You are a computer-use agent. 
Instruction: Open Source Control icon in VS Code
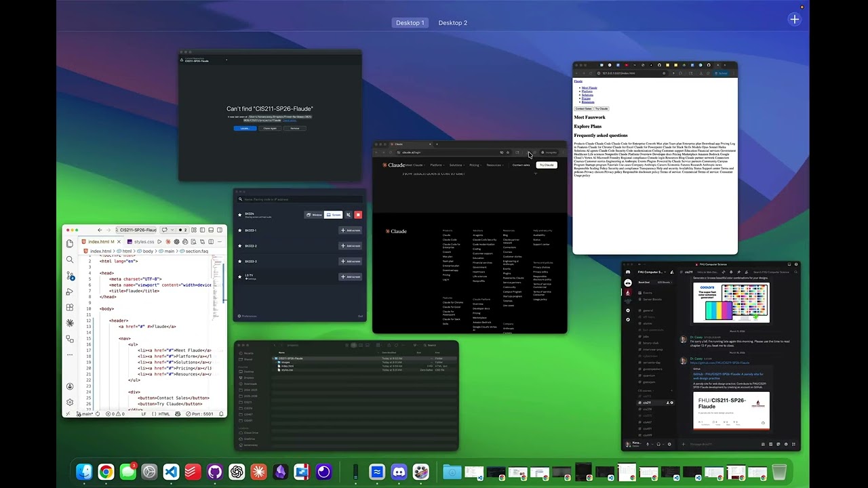70,276
